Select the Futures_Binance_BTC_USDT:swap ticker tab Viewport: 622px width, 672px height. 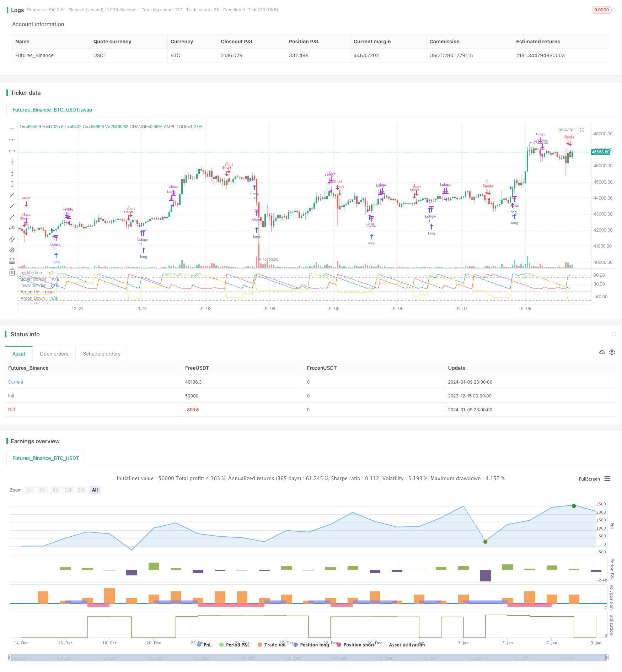pyautogui.click(x=52, y=110)
